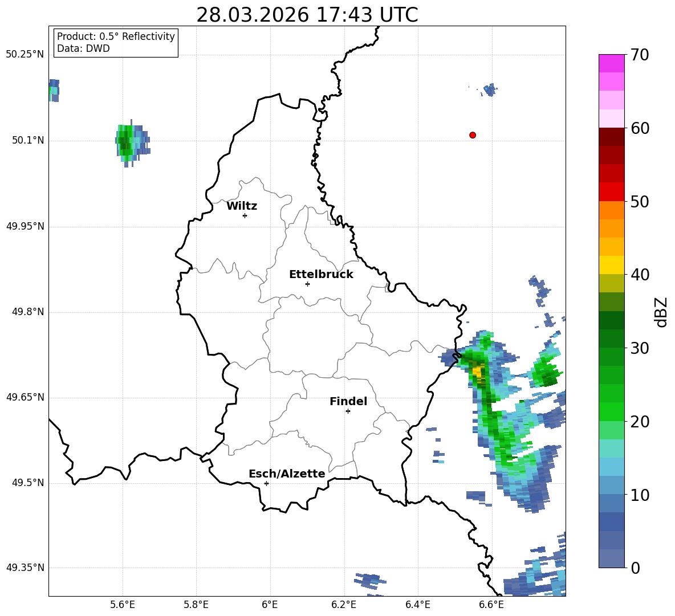The image size is (675, 616).
Task: Click the Findel station label
Action: 348,401
